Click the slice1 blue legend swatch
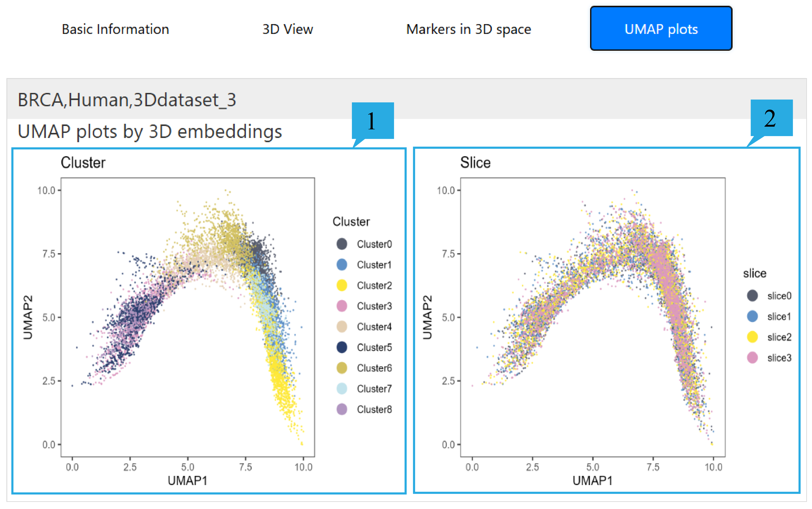The height and width of the screenshot is (509, 812). coord(752,316)
